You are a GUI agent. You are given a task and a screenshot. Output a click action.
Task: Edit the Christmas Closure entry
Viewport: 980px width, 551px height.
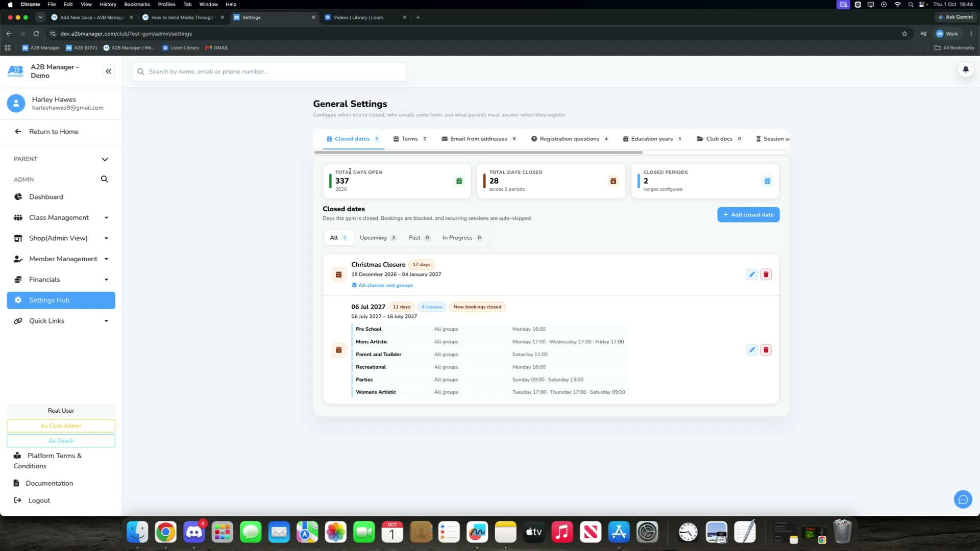click(x=752, y=274)
